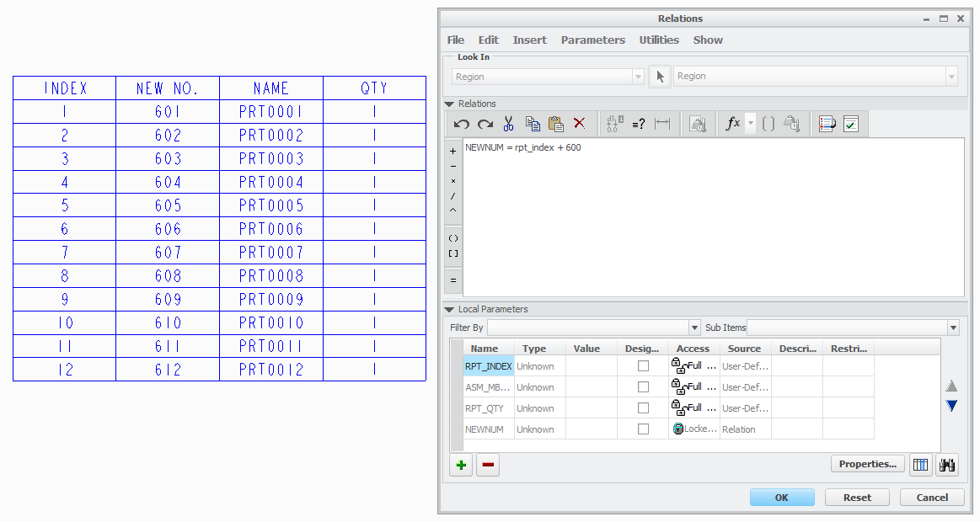
Task: Open the fx function dropdown arrow
Action: pos(751,124)
